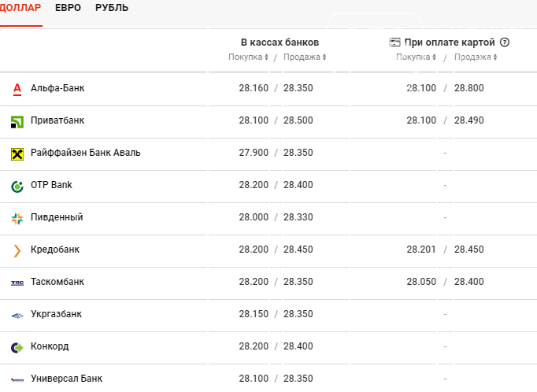Sort by card payment Покупка column

(x=416, y=57)
